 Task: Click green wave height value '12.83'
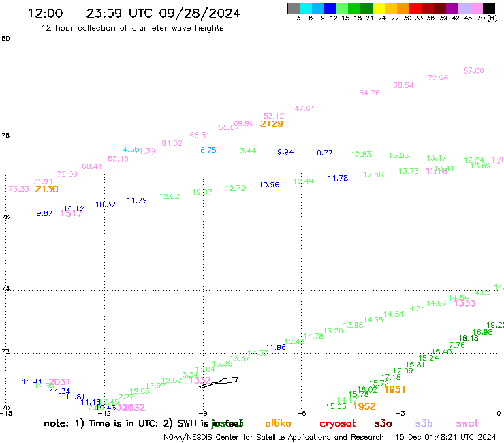point(361,155)
